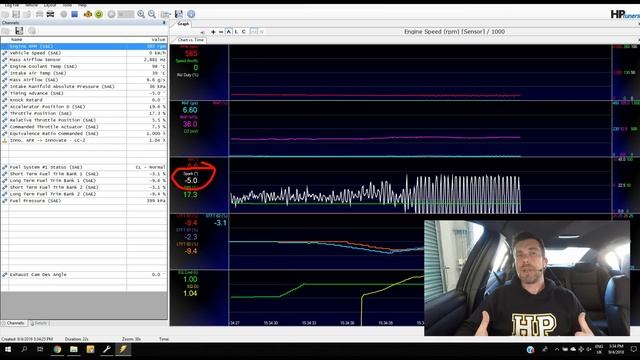Open the Vehicle menu
Viewport: 640px width, 360px height.
31,5
